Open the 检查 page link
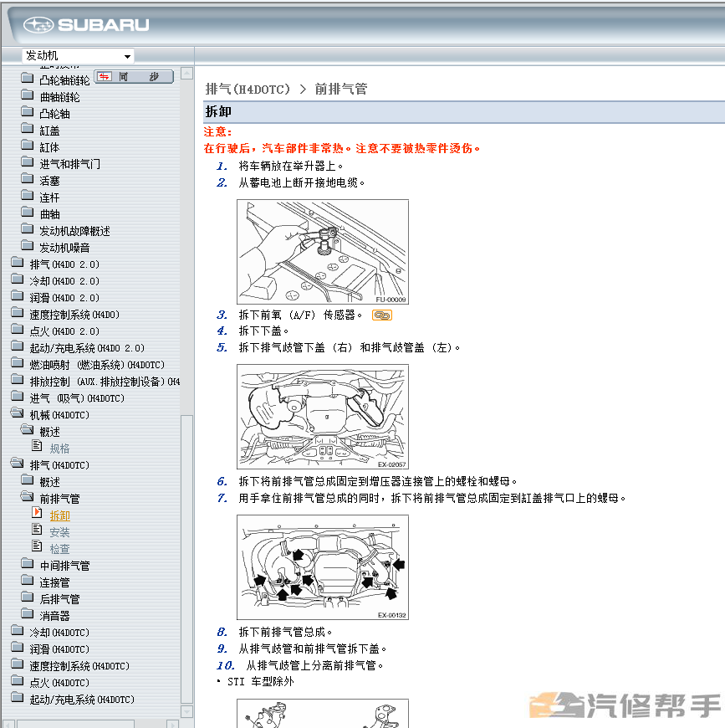This screenshot has height=728, width=725. 59,549
